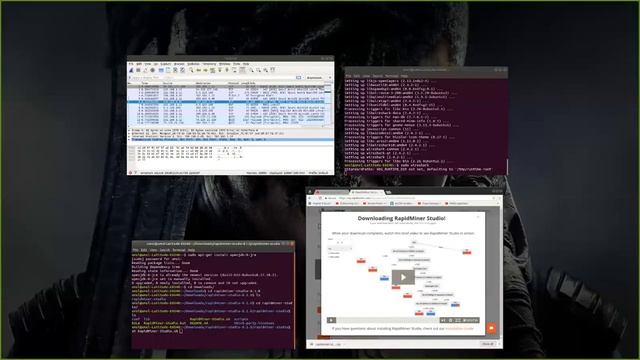Expand the Frame details row
The image size is (640, 360).
130,130
